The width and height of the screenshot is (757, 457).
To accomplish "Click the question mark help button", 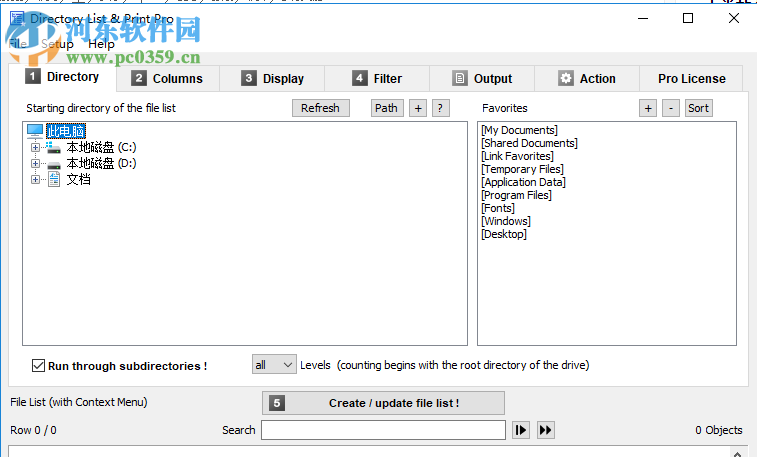I will (x=440, y=108).
